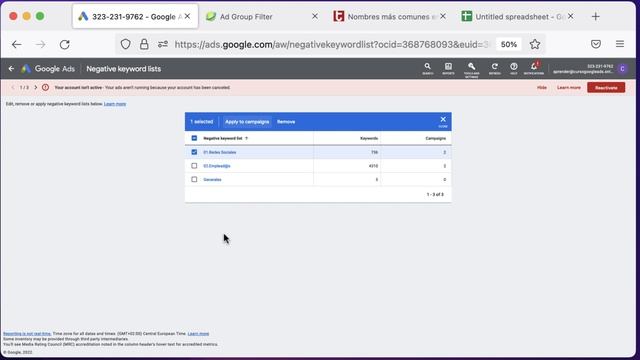The height and width of the screenshot is (360, 640).
Task: Open a new browser tab with plus
Action: (596, 16)
